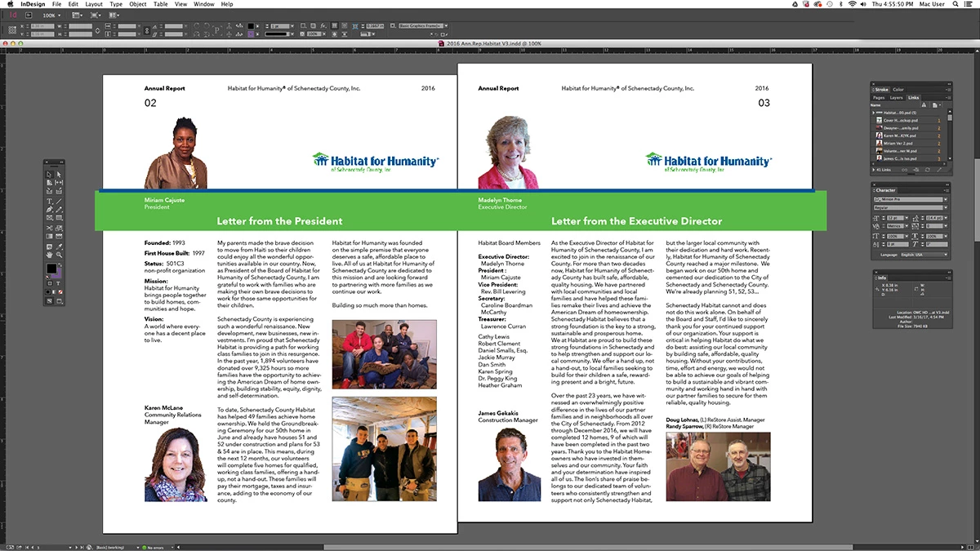The height and width of the screenshot is (551, 980).
Task: Click the font size 12 pt field
Action: point(896,218)
